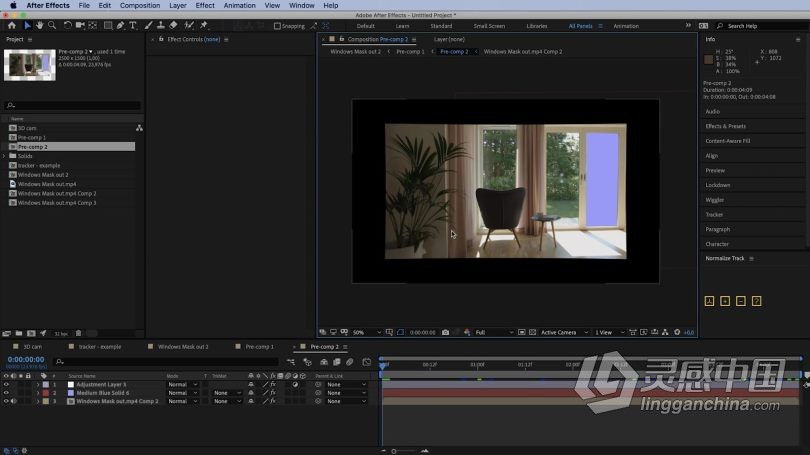Delete selected item with trash icon
Viewport: 810px width, 455px height.
[79, 334]
